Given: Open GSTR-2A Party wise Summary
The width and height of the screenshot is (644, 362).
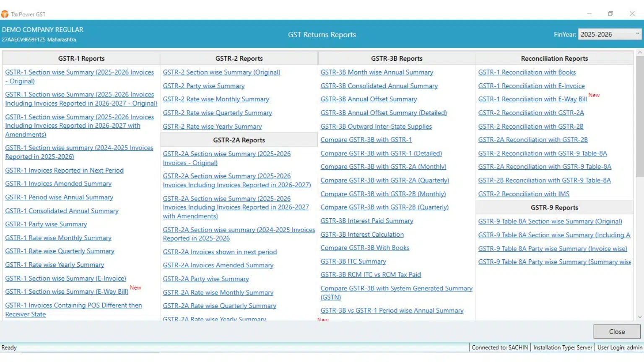Looking at the screenshot, I should click(206, 279).
